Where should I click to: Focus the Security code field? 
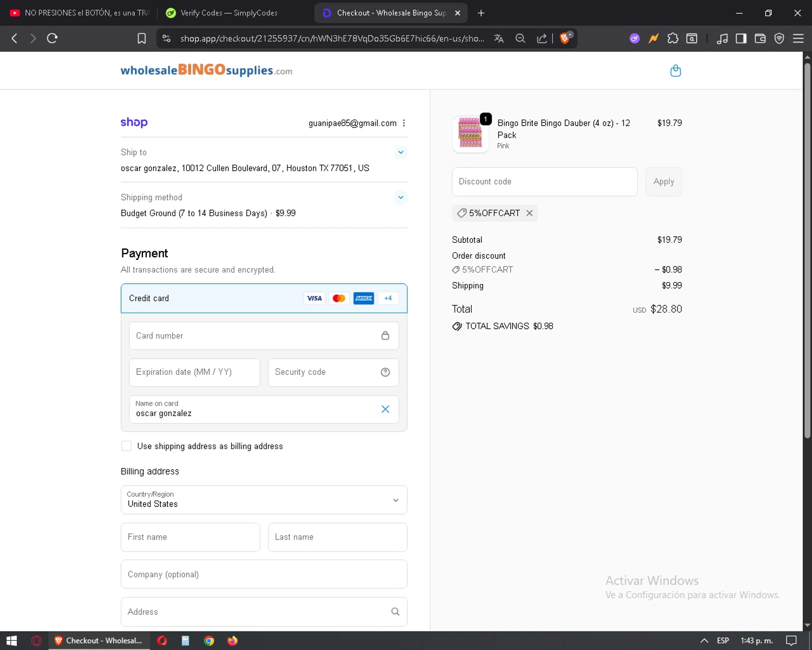pyautogui.click(x=333, y=372)
